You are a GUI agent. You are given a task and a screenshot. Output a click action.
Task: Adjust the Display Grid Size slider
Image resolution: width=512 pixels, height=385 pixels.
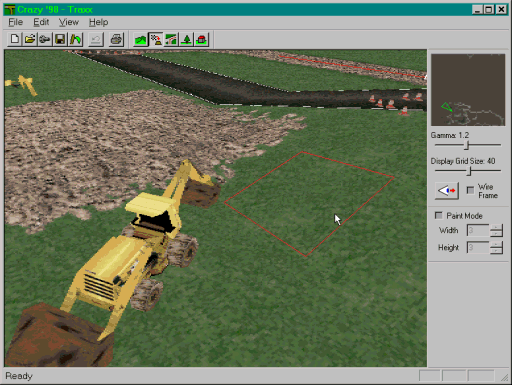click(470, 171)
